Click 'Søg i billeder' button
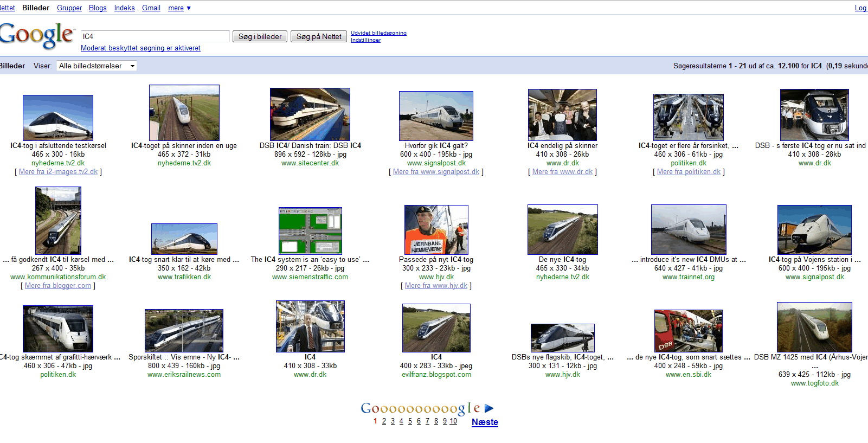868x443 pixels. (x=260, y=36)
